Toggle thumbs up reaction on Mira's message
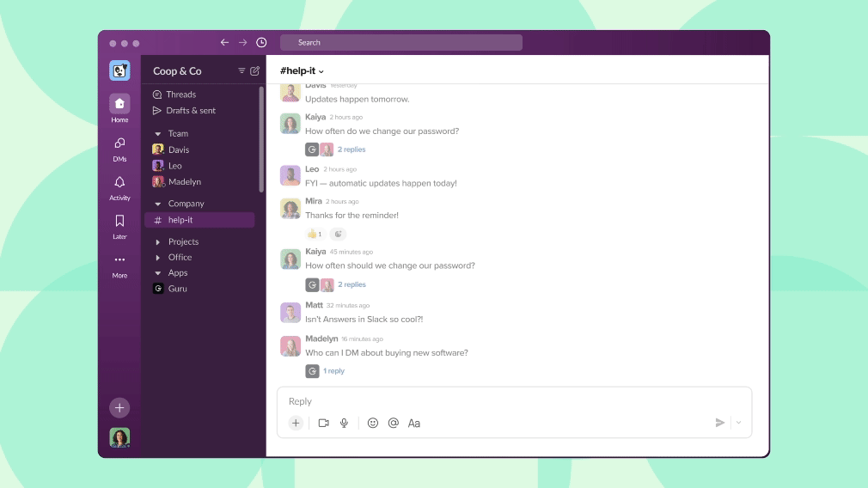 315,234
